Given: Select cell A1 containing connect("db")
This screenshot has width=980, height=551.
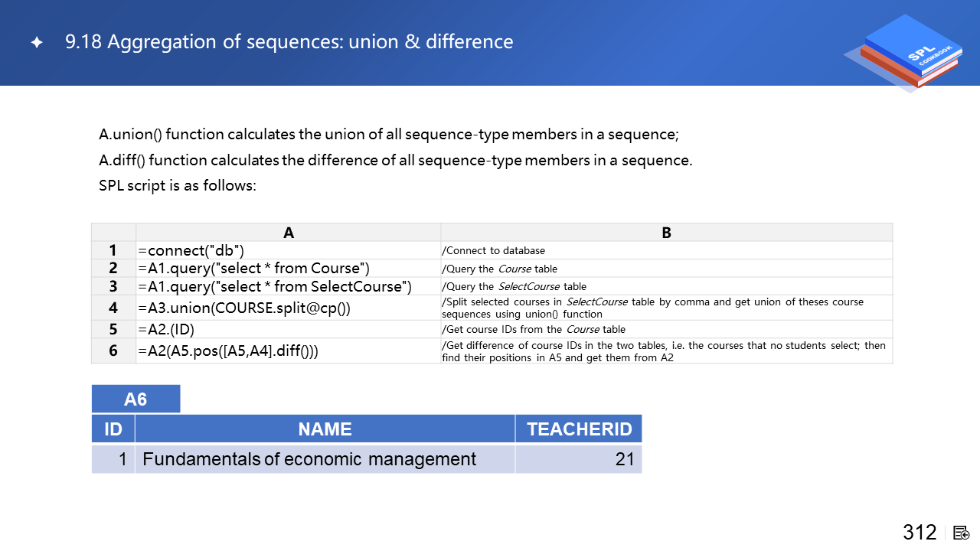Looking at the screenshot, I should tap(288, 250).
